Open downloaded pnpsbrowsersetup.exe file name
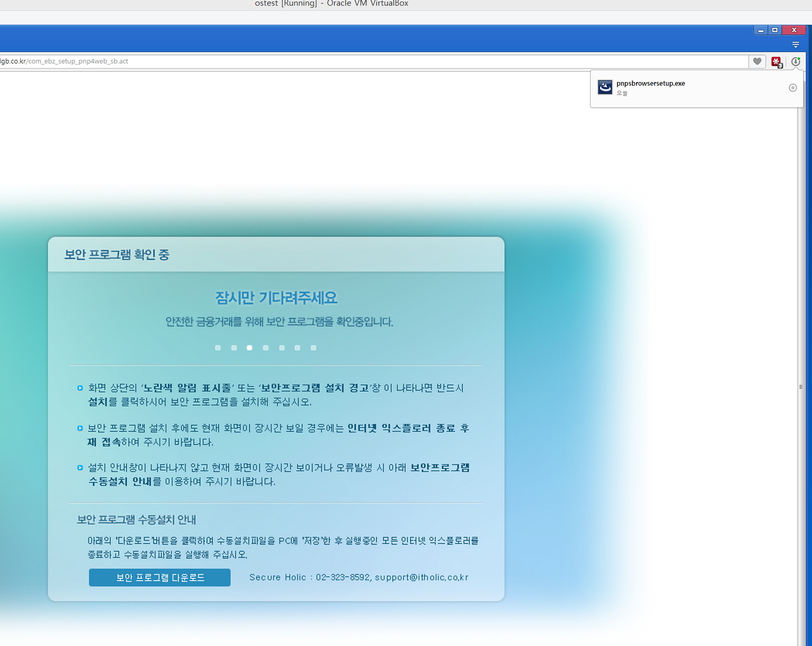This screenshot has width=812, height=646. pyautogui.click(x=651, y=83)
